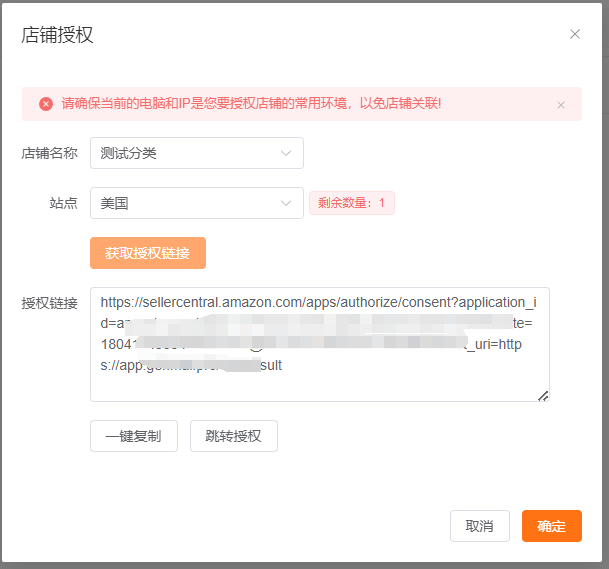609x569 pixels.
Task: Cancel the dialog with the 取消 button
Action: click(x=479, y=526)
